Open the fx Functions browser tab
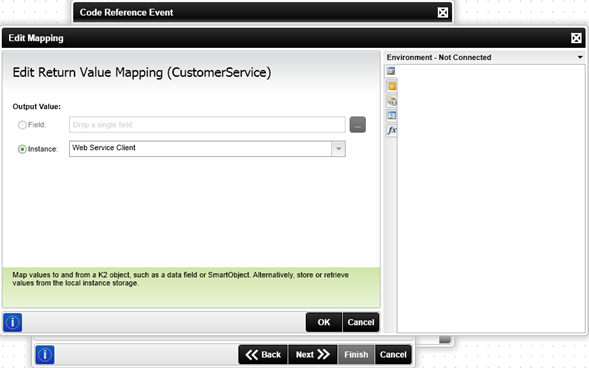The height and width of the screenshot is (368, 589). (391, 130)
